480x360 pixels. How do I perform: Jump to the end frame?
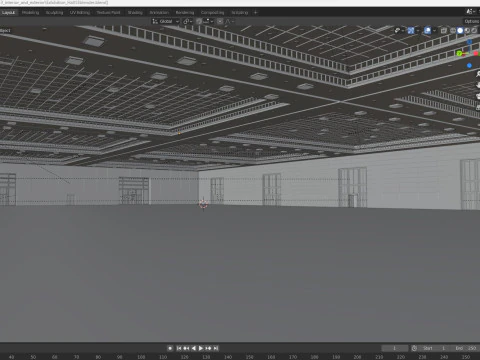coord(216,348)
